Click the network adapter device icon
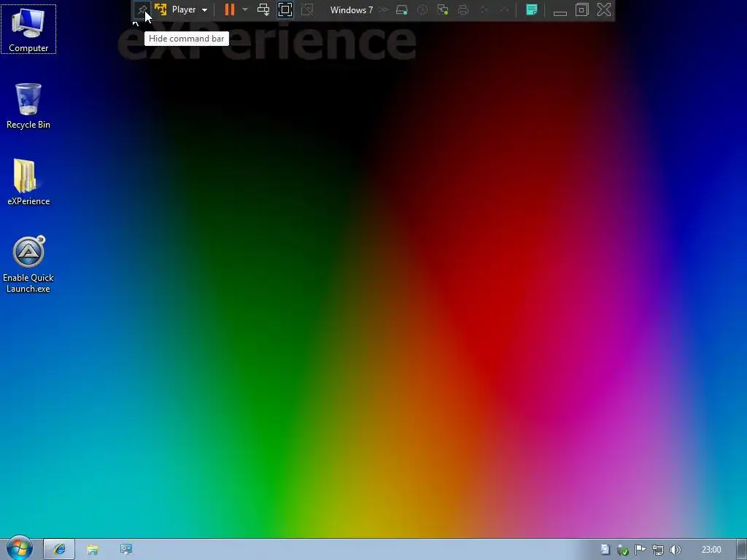The image size is (747, 560). [443, 9]
